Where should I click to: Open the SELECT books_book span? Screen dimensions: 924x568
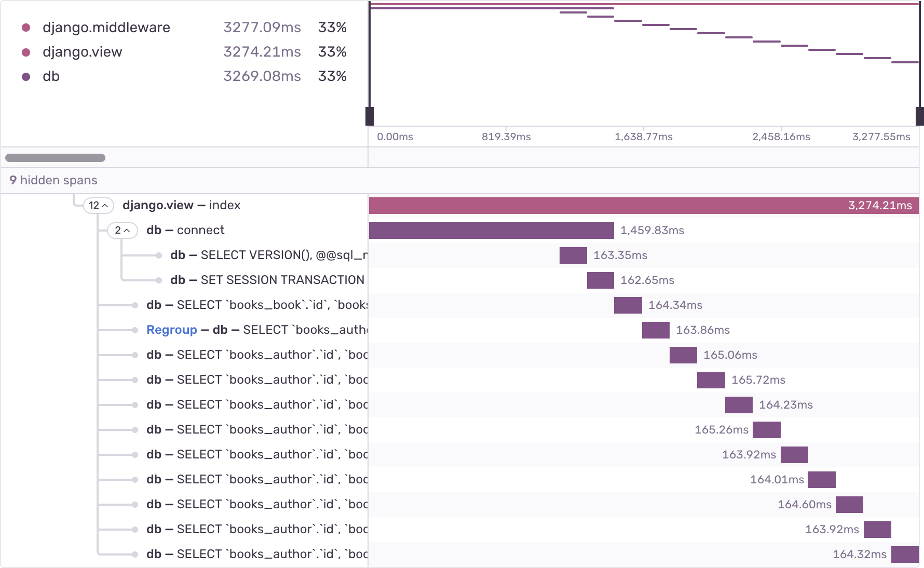tap(256, 305)
